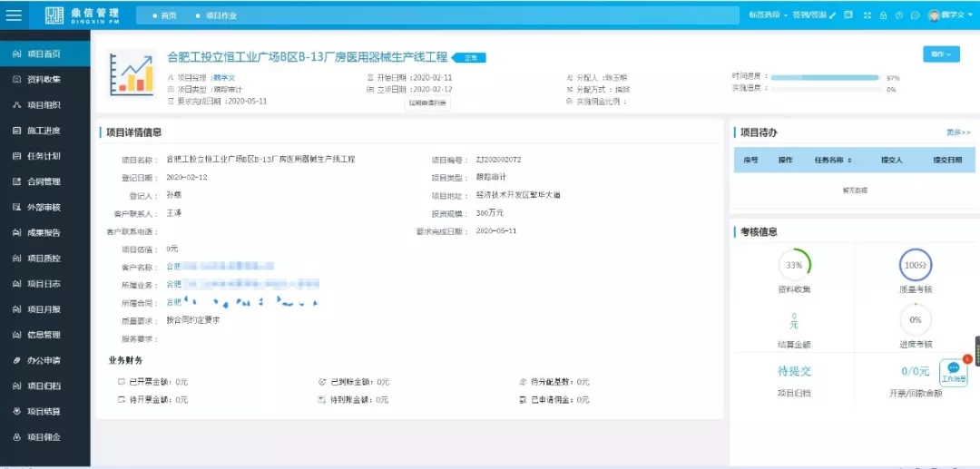Screen dimensions: 980x469
Task: Open project manager 魏学文 link
Action: click(224, 78)
